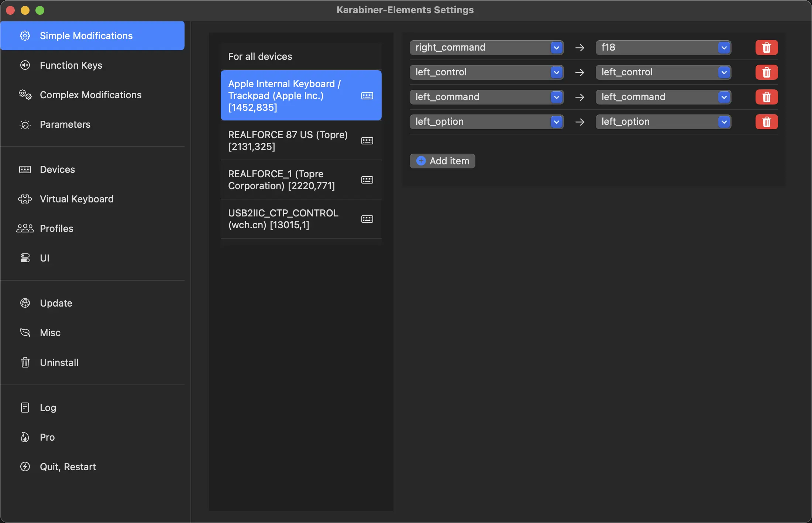Switch to Parameters page
812x523 pixels.
tap(92, 124)
